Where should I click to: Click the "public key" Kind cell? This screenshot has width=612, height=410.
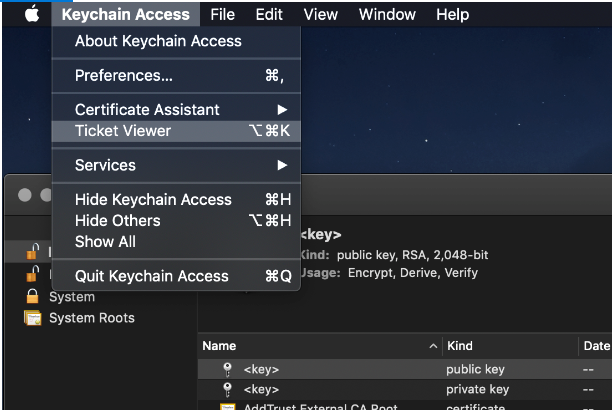click(x=475, y=369)
